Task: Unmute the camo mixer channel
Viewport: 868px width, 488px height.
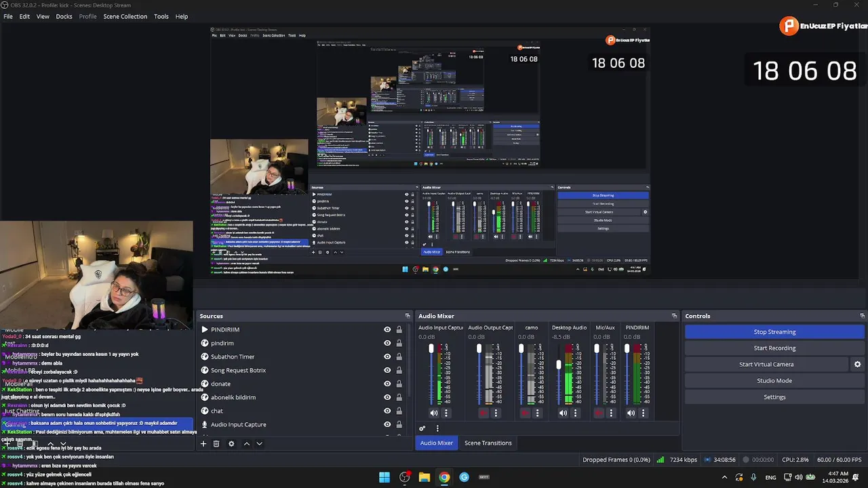Action: tap(525, 413)
